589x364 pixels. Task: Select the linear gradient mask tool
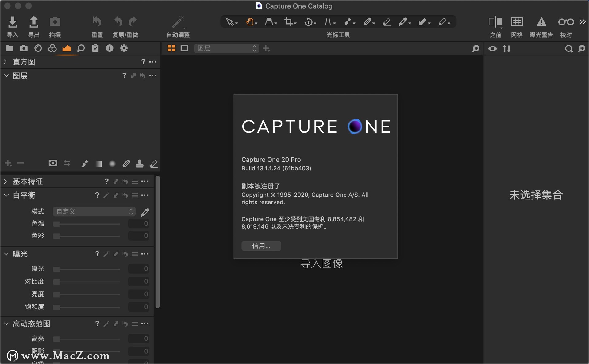pyautogui.click(x=98, y=164)
